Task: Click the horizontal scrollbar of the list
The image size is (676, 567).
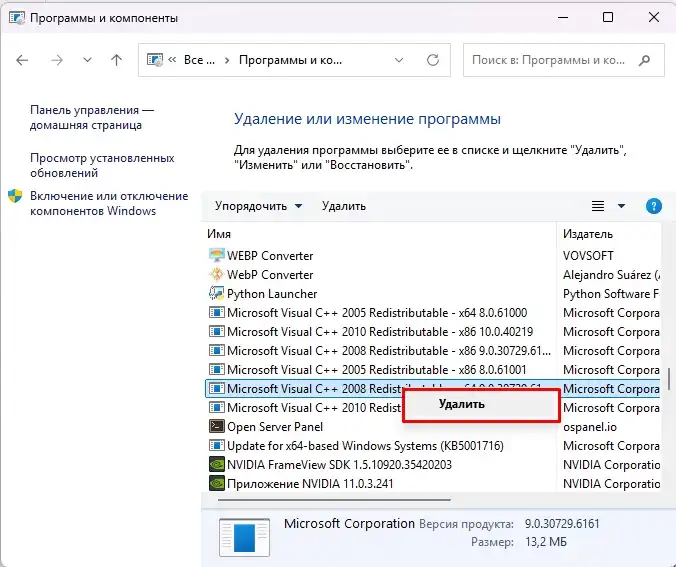Action: pos(334,500)
